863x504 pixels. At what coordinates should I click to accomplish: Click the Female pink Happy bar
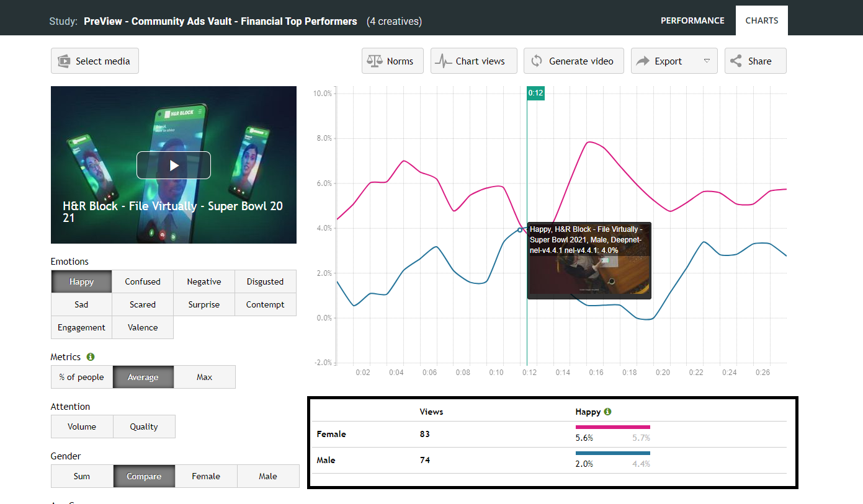pos(613,427)
